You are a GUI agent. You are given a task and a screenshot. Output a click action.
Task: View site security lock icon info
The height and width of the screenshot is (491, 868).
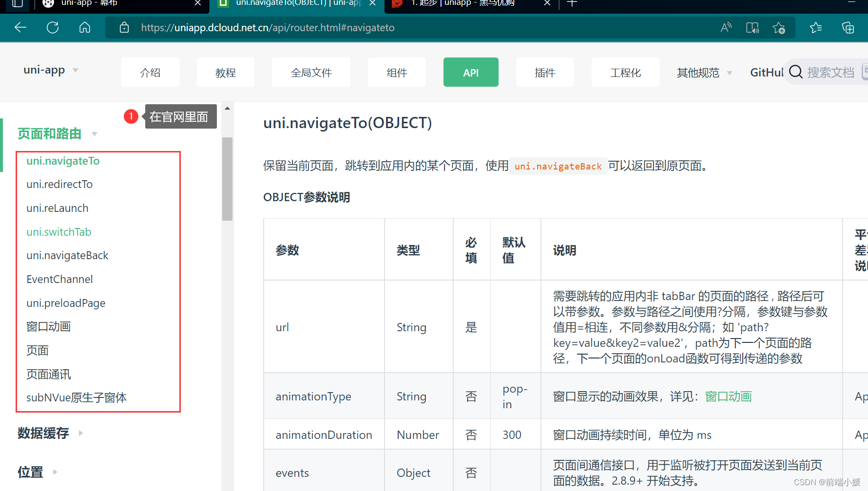124,27
